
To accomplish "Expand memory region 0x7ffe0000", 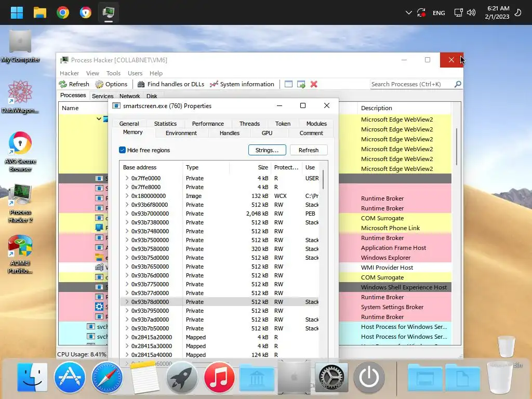I will (x=127, y=178).
